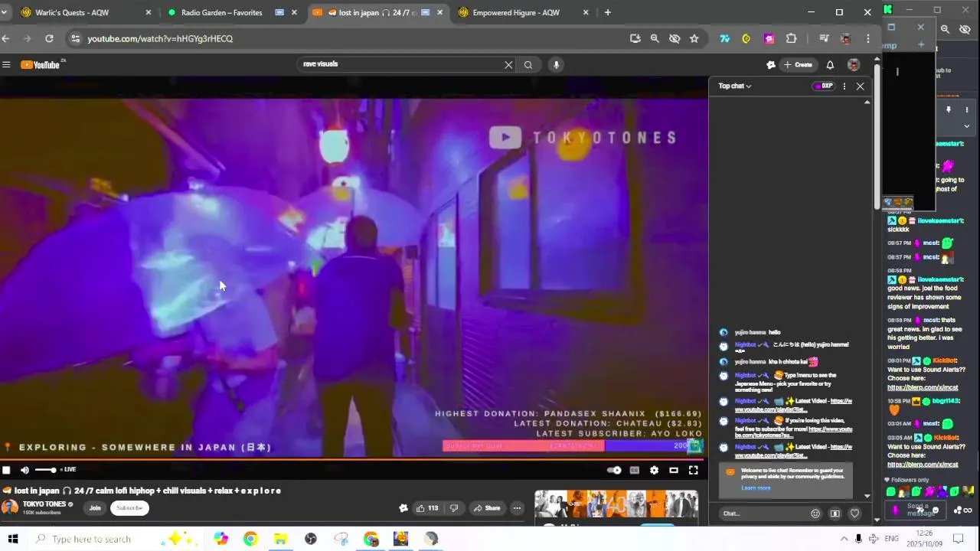Open Chrome from the taskbar
Screen dimensions: 980x551
[250, 539]
